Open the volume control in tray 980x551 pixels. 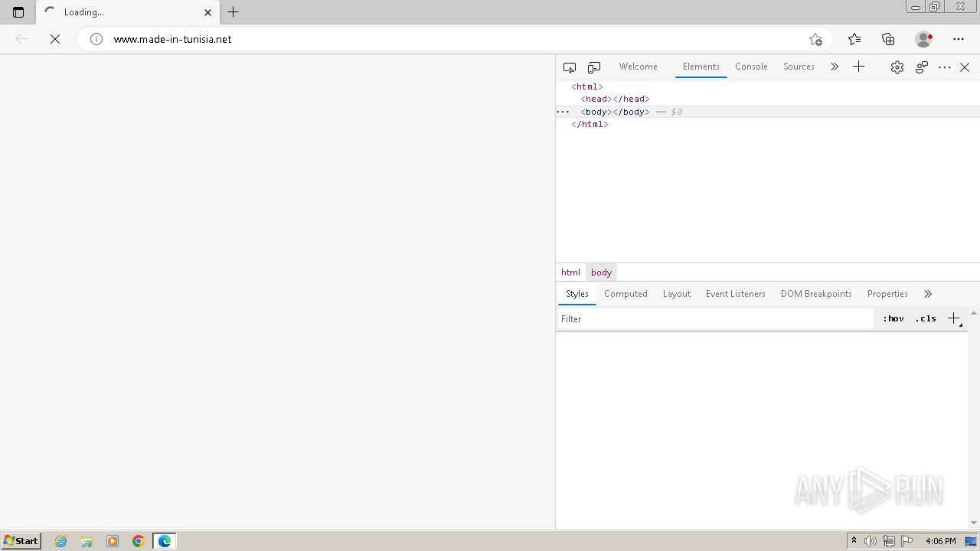(871, 541)
